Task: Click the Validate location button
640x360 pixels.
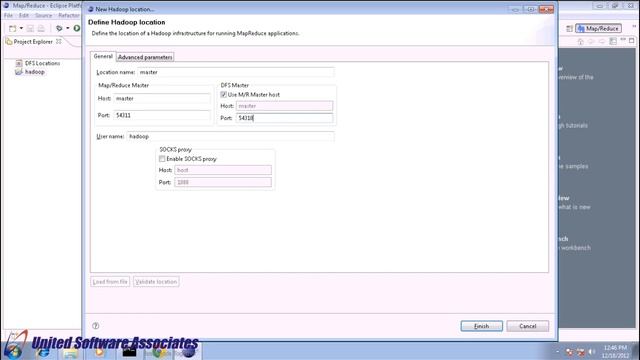Action: (156, 282)
